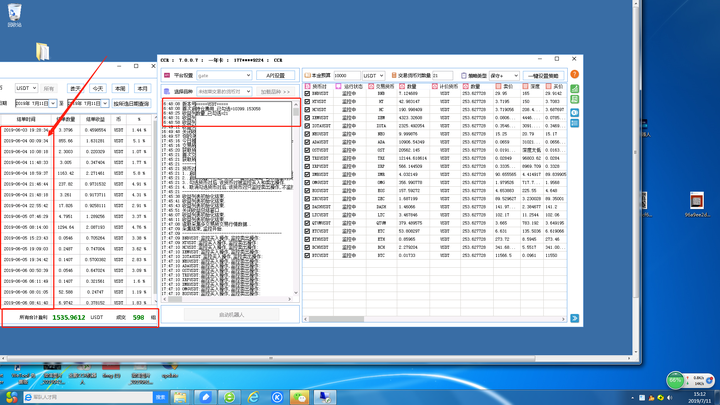Open the blue pen app in taskbar
This screenshot has width=720, height=405.
coord(205,397)
